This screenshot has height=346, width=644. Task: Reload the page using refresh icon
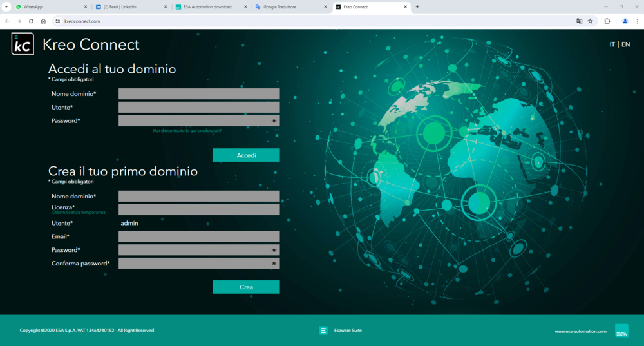tap(31, 21)
